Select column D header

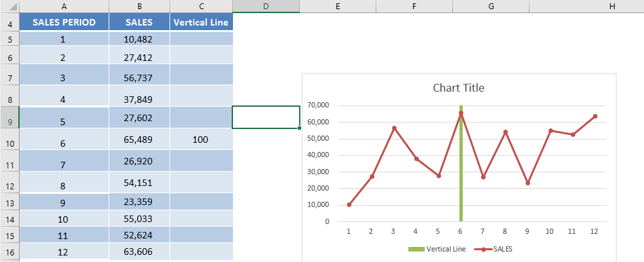coord(266,6)
